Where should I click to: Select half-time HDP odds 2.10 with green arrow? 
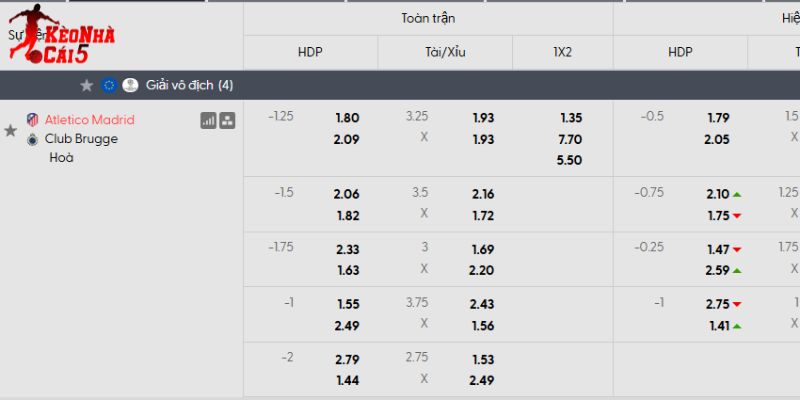tap(718, 194)
